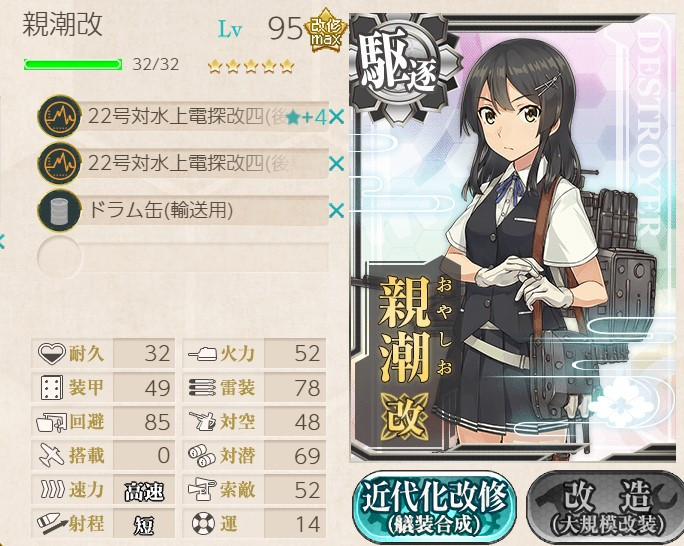684x546 pixels.
Task: Remove the second 22号対水上電探改四 equipment
Action: [x=336, y=164]
